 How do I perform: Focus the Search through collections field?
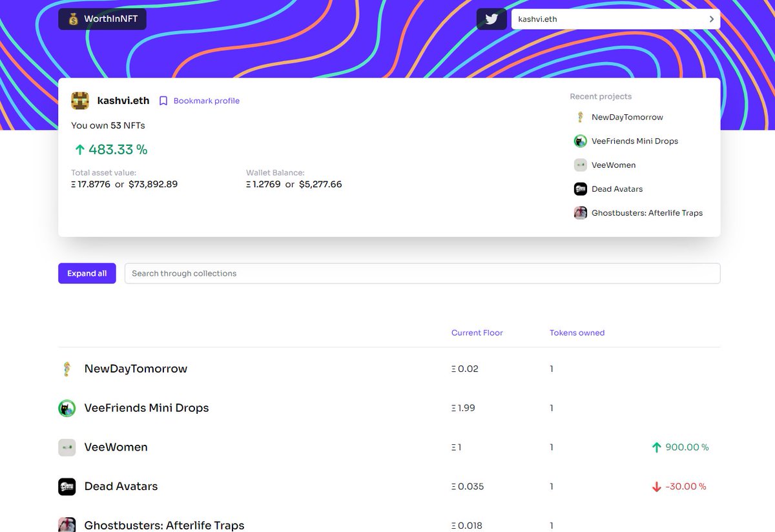pyautogui.click(x=422, y=273)
